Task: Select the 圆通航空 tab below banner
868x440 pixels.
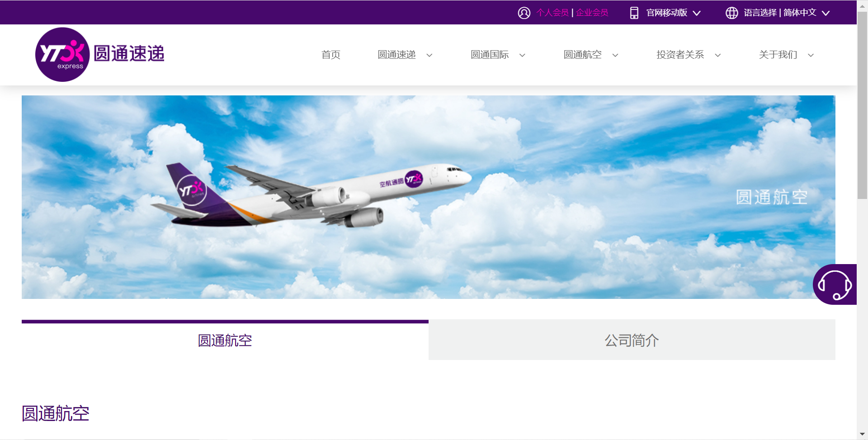Action: pos(225,340)
